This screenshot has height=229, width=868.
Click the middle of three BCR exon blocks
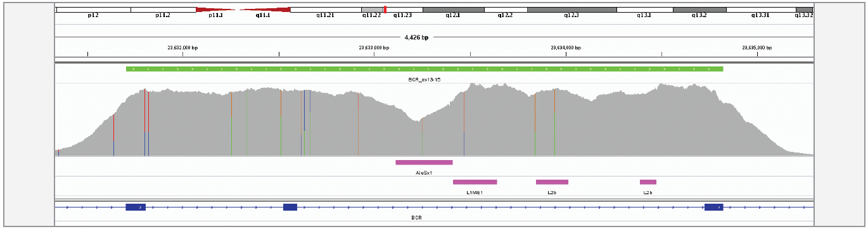(x=290, y=207)
